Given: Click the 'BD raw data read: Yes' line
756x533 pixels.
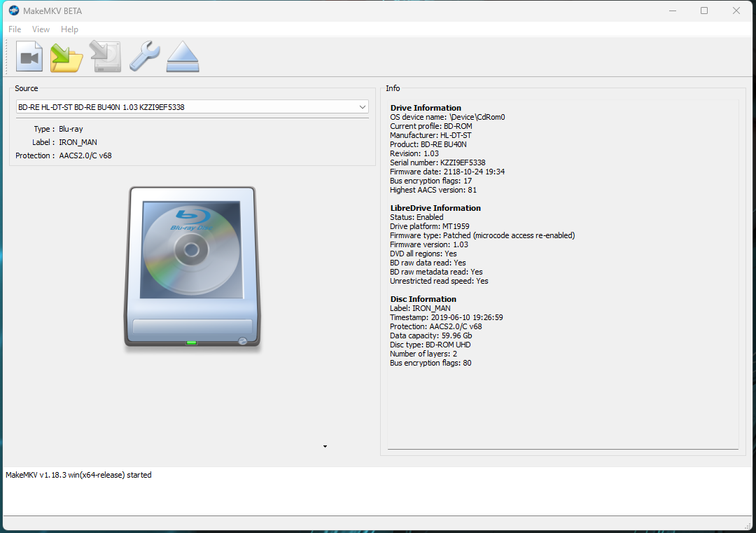Looking at the screenshot, I should [428, 263].
